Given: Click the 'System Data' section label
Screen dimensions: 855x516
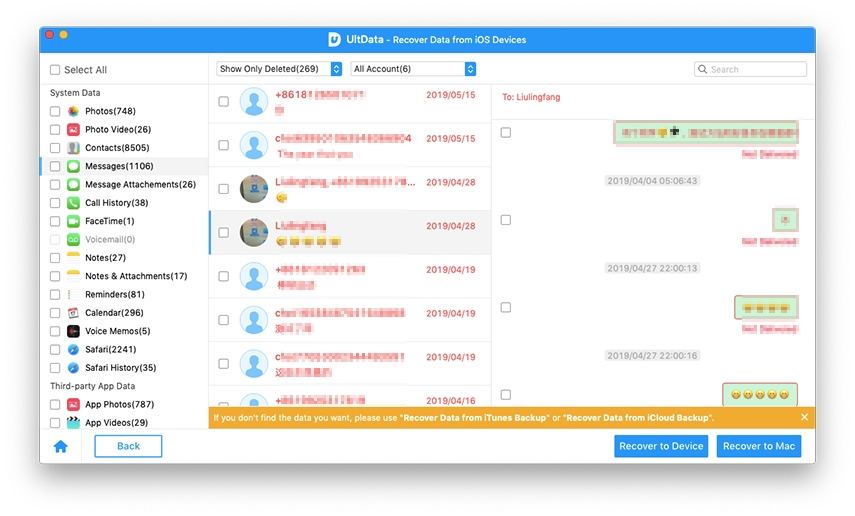Looking at the screenshot, I should [x=75, y=93].
